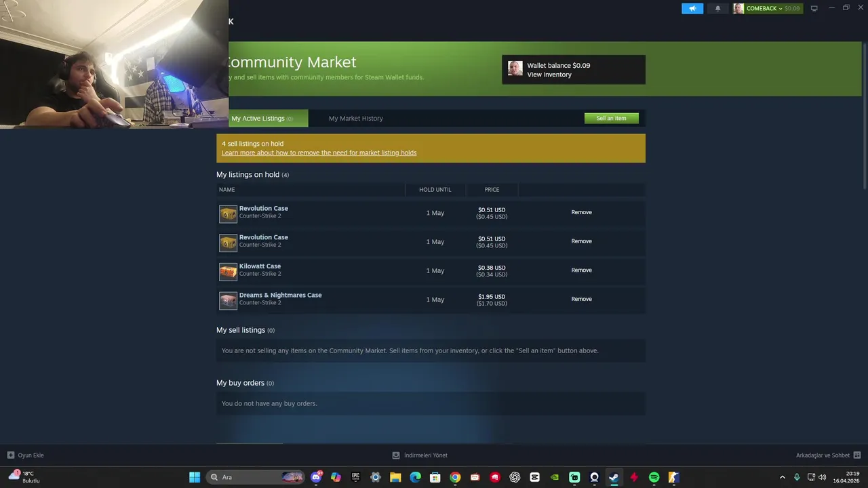868x488 pixels.
Task: Open Microsoft Edge from the taskbar
Action: pos(415,477)
